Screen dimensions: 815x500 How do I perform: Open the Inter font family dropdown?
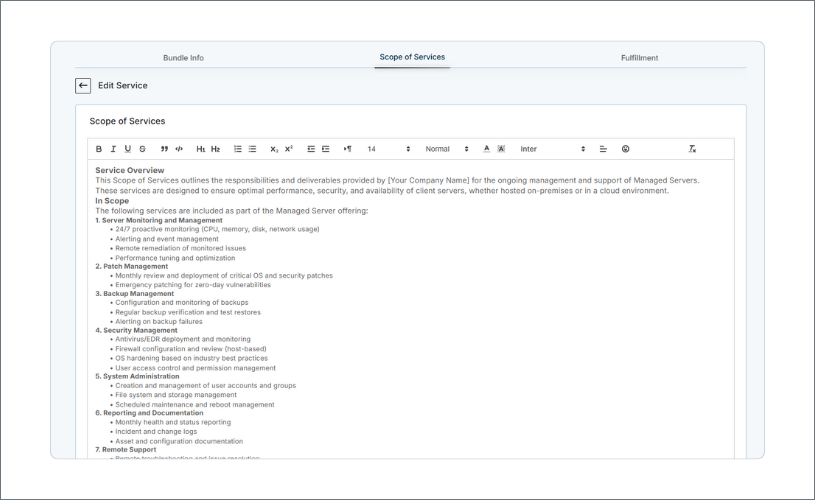(552, 149)
